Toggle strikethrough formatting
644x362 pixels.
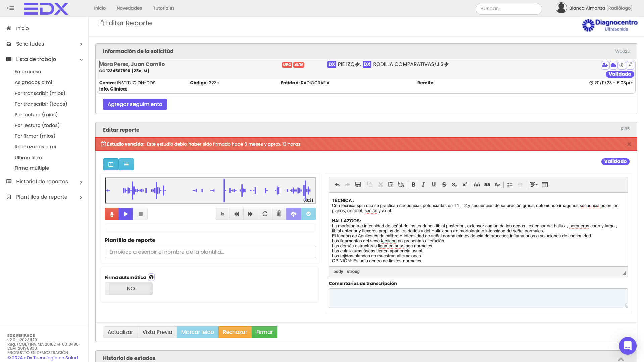(444, 185)
